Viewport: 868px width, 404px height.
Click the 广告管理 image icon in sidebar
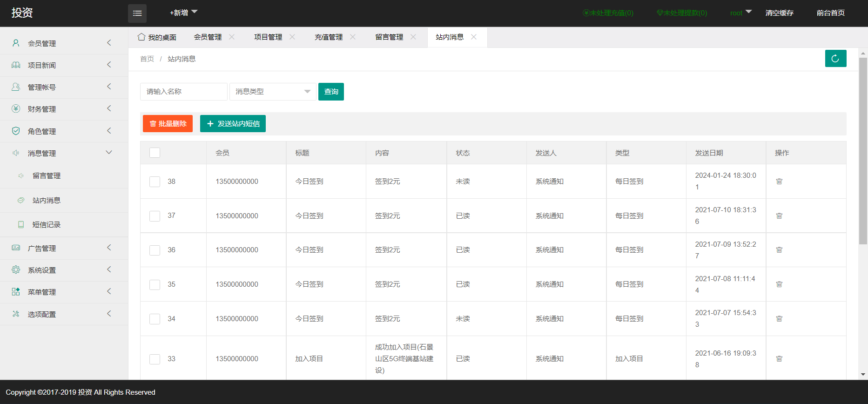pyautogui.click(x=16, y=248)
